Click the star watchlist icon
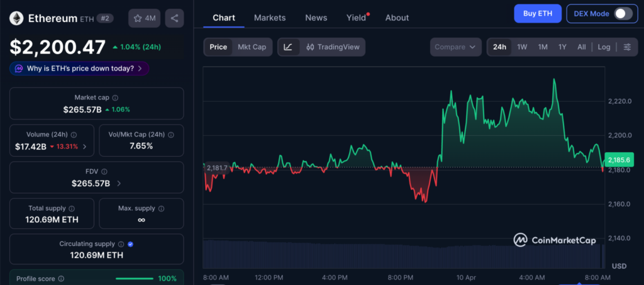 click(x=138, y=18)
